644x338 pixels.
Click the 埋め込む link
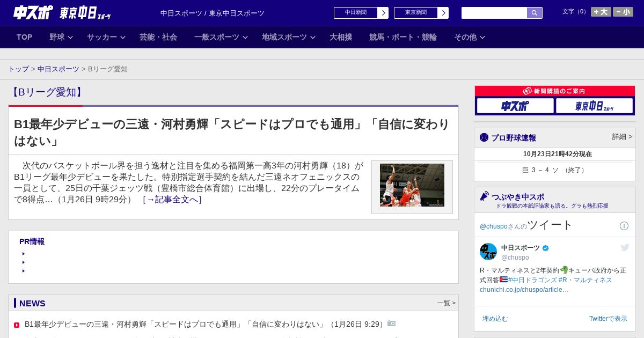click(x=495, y=319)
